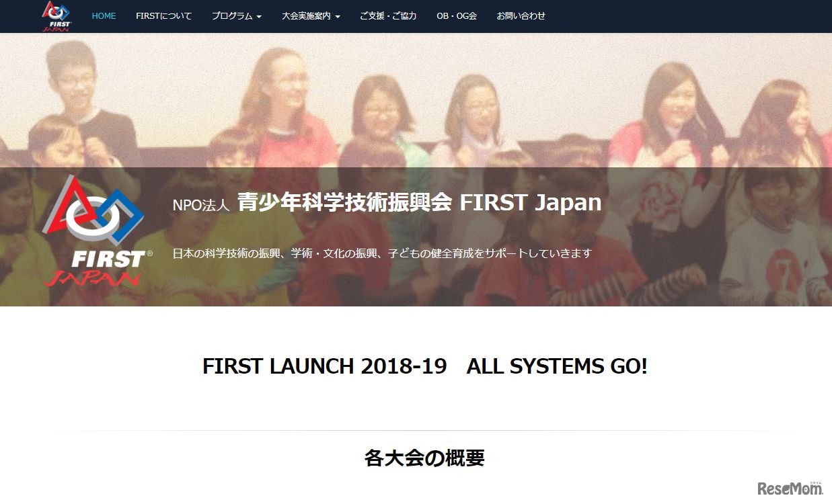Open the OB・OG会 page
The width and height of the screenshot is (832, 504).
(457, 16)
